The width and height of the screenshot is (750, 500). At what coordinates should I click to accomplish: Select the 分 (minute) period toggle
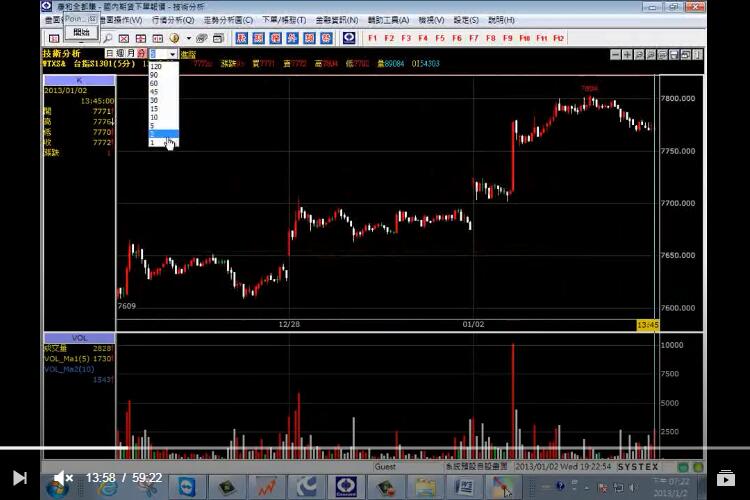(x=141, y=53)
